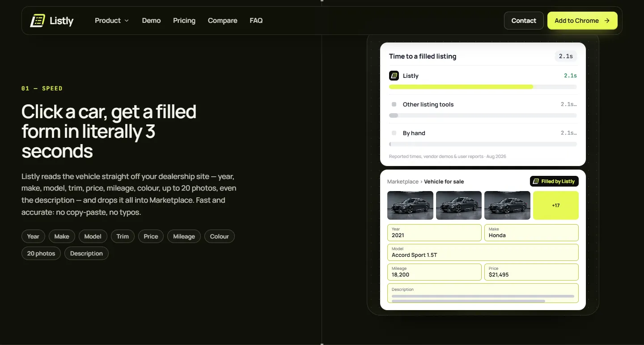Click the Marketplace breadcrumb link
Viewport: 644px width, 345px height.
(403, 182)
